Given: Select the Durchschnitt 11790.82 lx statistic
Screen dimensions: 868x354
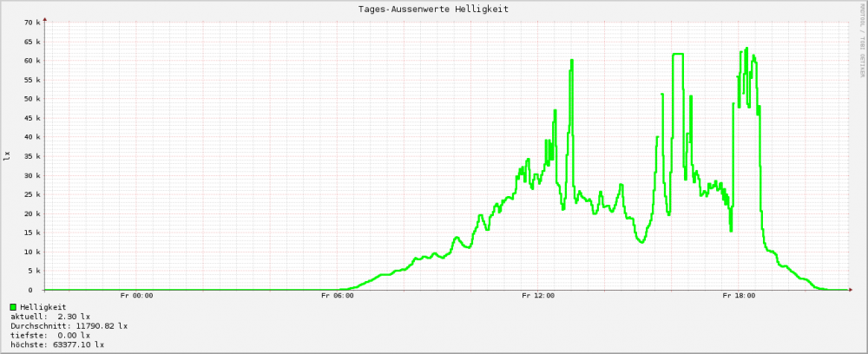Looking at the screenshot, I should [69, 326].
